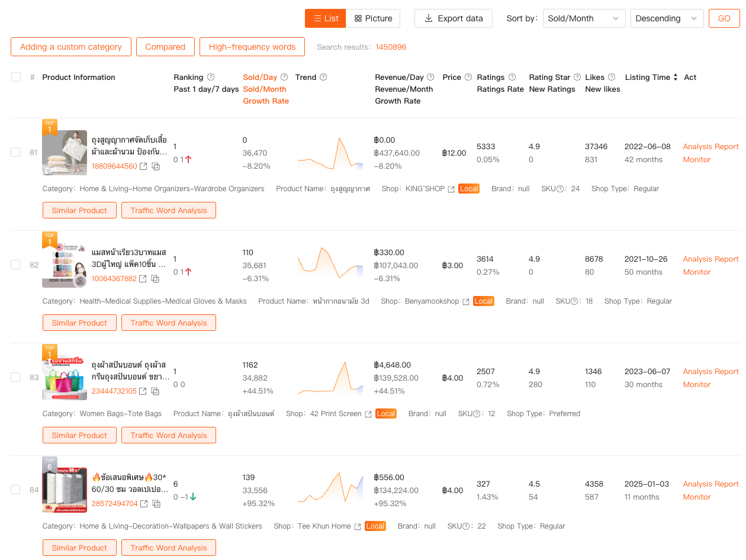This screenshot has width=746, height=560.
Task: Click help icon next to Rating Star header
Action: click(577, 78)
